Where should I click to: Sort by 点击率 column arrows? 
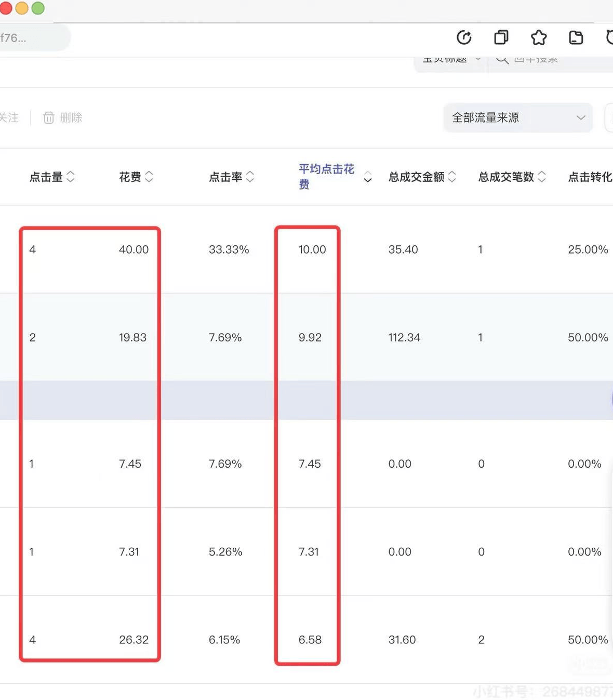tap(250, 177)
